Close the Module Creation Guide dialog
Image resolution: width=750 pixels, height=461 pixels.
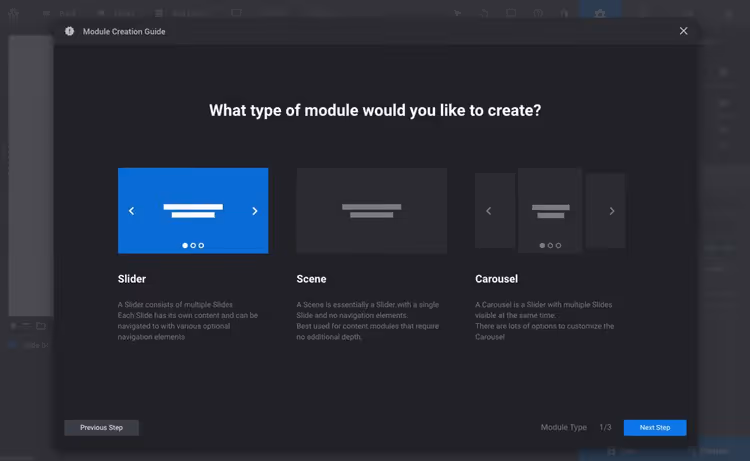[684, 31]
